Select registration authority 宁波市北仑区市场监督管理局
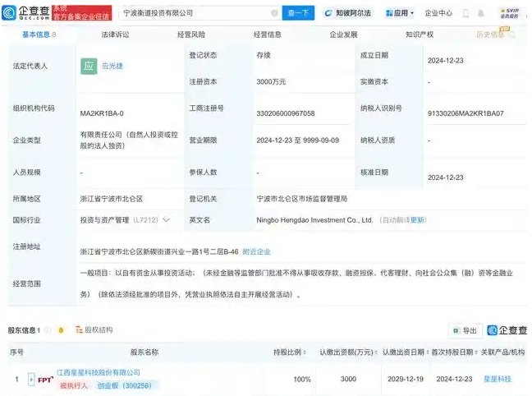 (x=301, y=199)
